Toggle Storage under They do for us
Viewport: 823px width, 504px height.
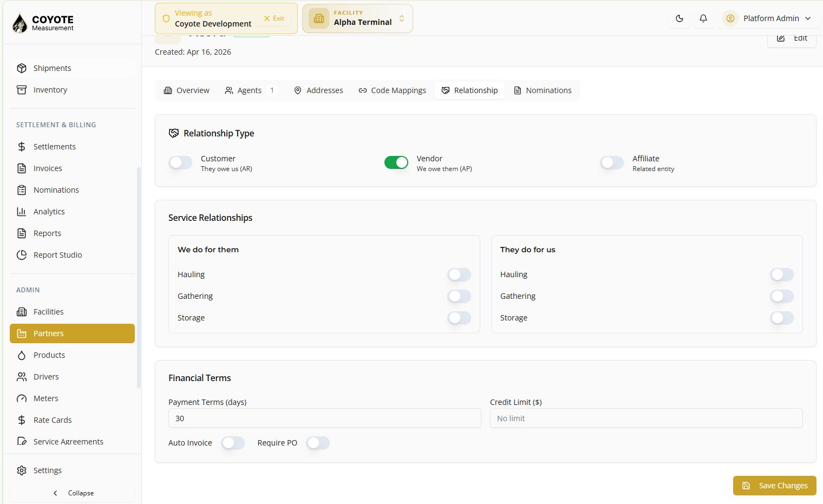[782, 318]
